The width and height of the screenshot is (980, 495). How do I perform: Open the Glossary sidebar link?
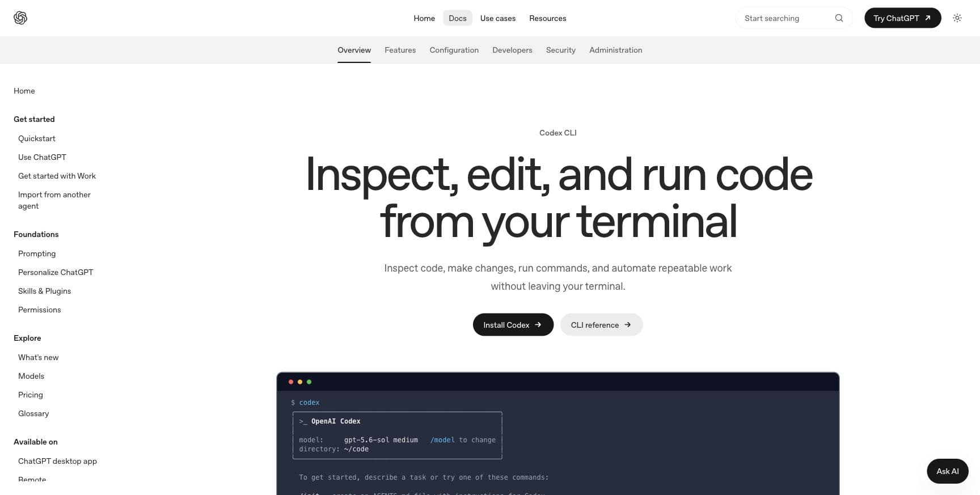33,413
